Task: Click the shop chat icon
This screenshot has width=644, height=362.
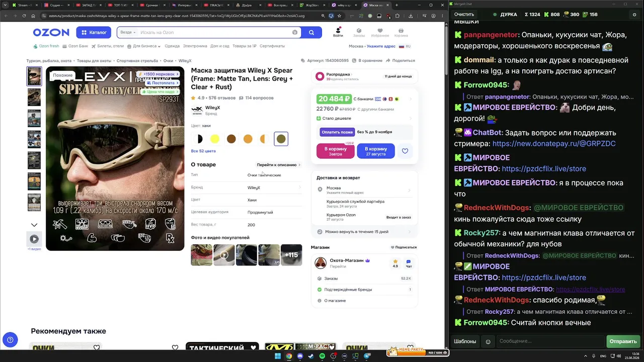Action: pyautogui.click(x=409, y=263)
